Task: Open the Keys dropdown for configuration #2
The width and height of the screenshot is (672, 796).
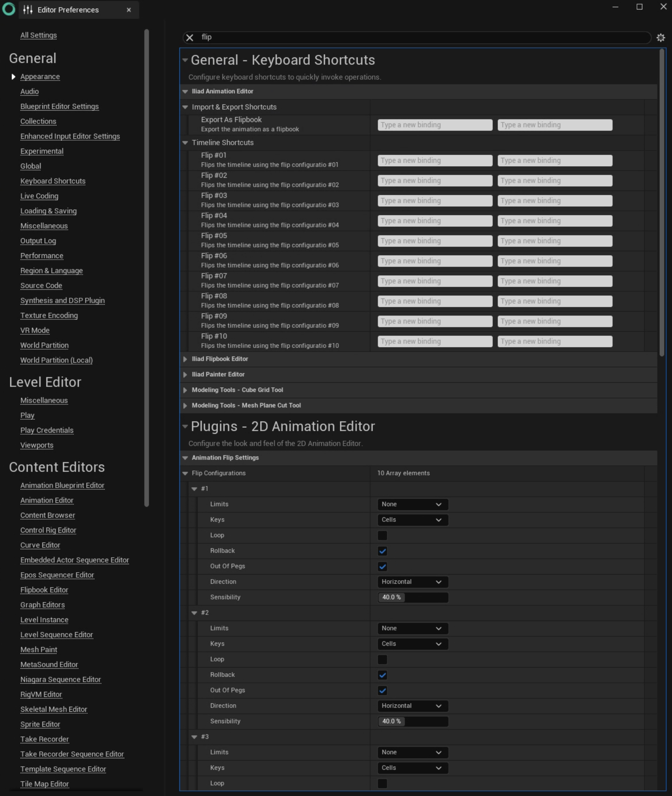Action: click(x=412, y=644)
